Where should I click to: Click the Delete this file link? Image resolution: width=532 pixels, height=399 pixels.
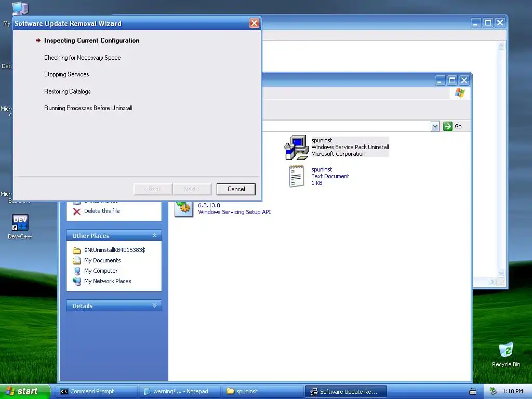(102, 211)
